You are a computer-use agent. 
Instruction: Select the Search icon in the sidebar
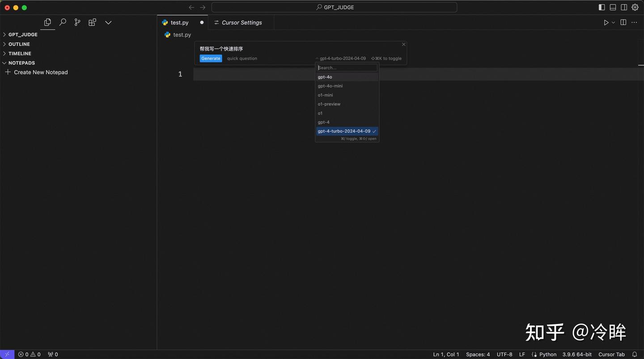tap(63, 22)
